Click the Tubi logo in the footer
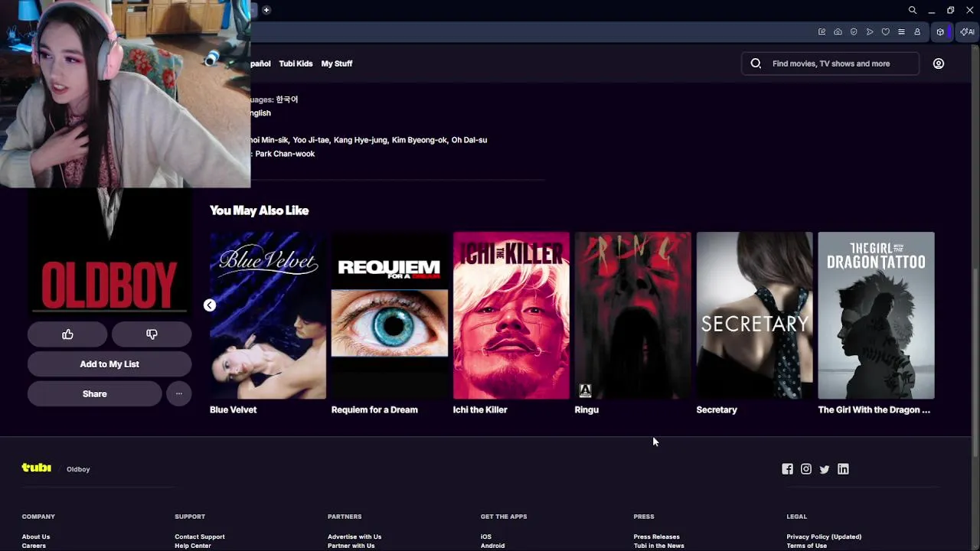Screen dimensions: 980x551 (36, 468)
